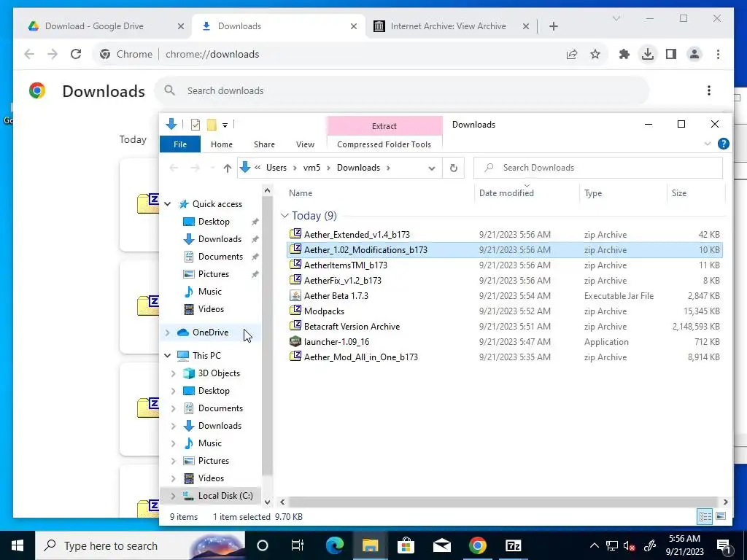
Task: Click Users in address breadcrumb
Action: coord(276,168)
